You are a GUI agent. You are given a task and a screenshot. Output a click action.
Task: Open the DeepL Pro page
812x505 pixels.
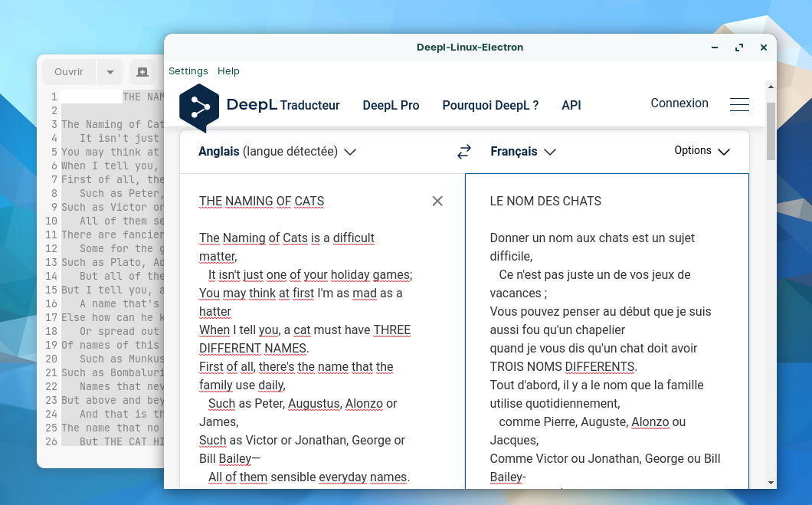pos(391,106)
